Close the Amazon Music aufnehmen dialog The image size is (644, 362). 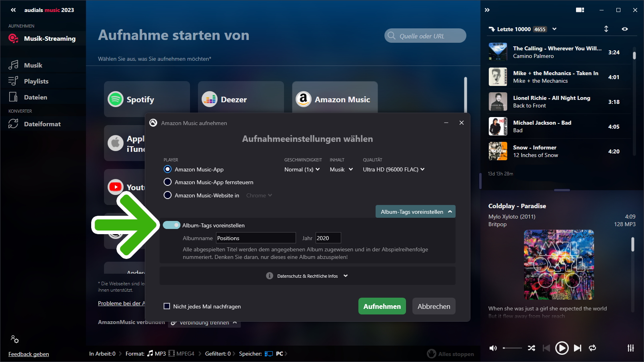(x=462, y=123)
